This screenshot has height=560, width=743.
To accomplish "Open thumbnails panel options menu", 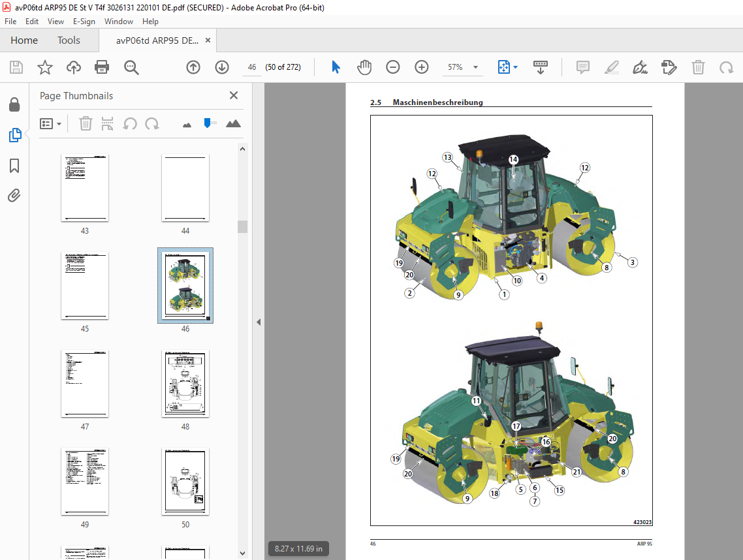I will pos(51,123).
